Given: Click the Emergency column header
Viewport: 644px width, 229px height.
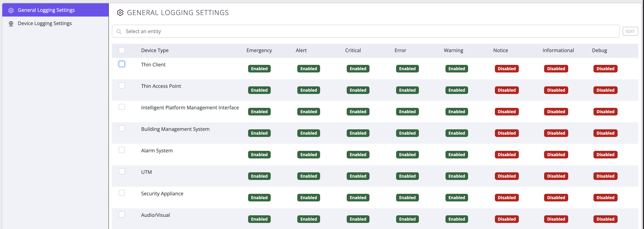Looking at the screenshot, I should pyautogui.click(x=259, y=50).
